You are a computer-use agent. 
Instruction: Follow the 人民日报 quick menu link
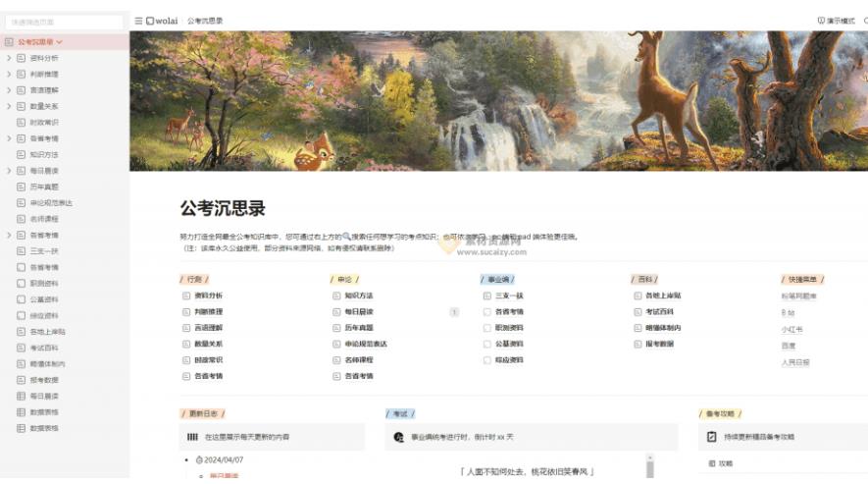point(795,362)
